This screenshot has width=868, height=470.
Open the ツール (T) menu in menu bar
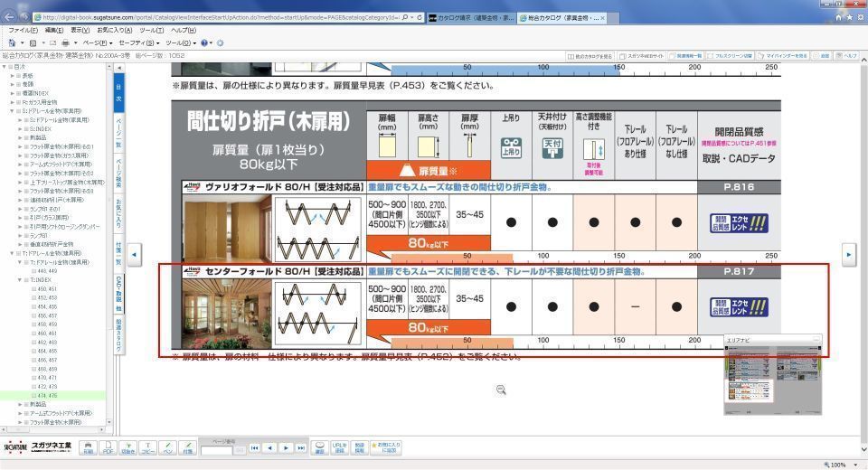tap(151, 31)
